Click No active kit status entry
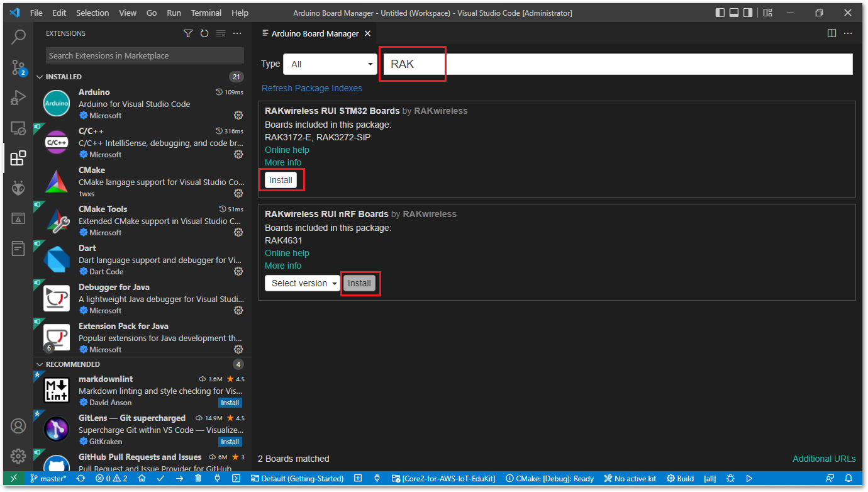Screen dimensions: 868x492 (x=630, y=479)
